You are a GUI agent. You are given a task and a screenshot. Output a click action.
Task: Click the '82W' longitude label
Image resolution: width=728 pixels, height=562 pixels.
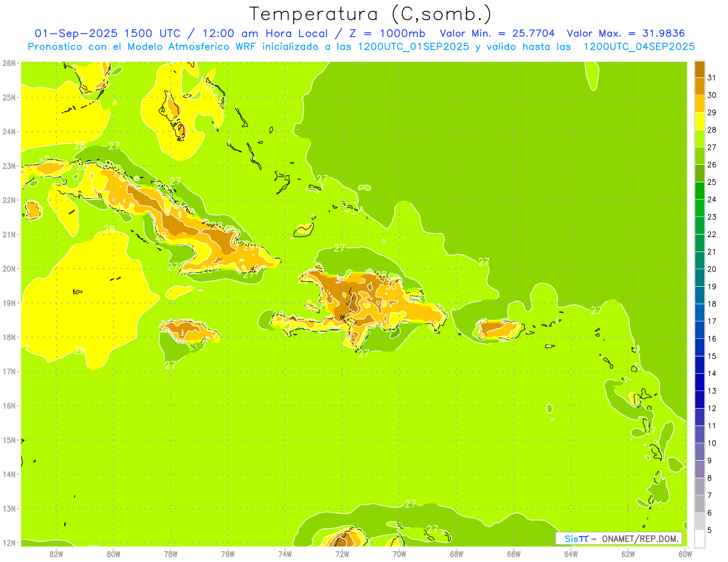56,554
